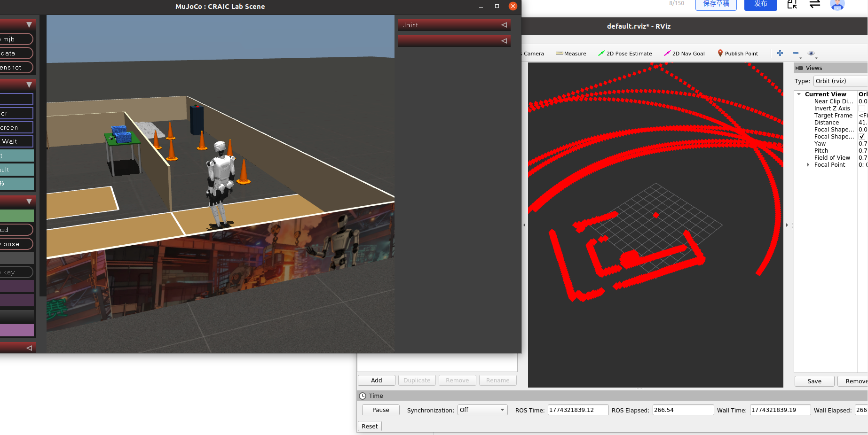
Task: Select the Measure ruler tool
Action: click(570, 54)
